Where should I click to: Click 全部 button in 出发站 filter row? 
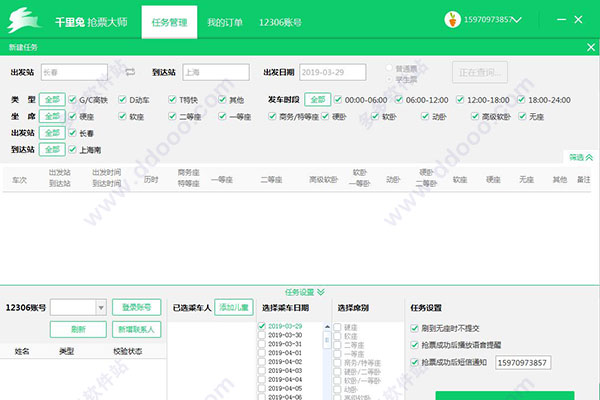52,133
